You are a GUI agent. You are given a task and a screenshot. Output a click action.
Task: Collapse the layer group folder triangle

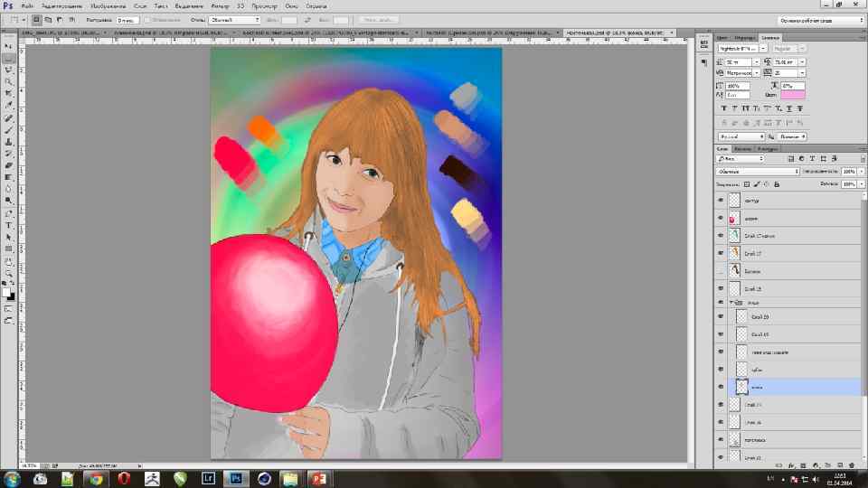pyautogui.click(x=731, y=302)
